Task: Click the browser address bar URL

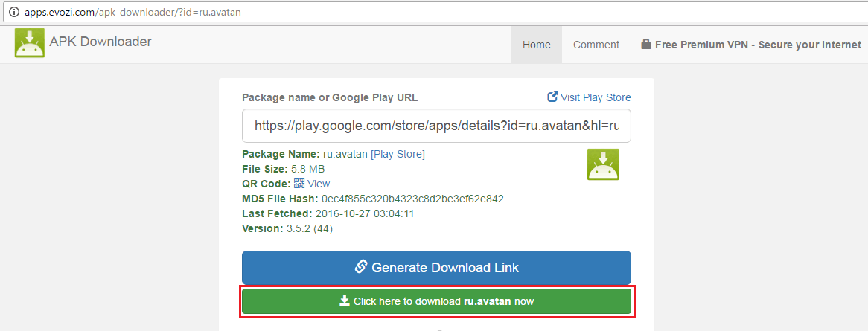Action: pyautogui.click(x=133, y=11)
